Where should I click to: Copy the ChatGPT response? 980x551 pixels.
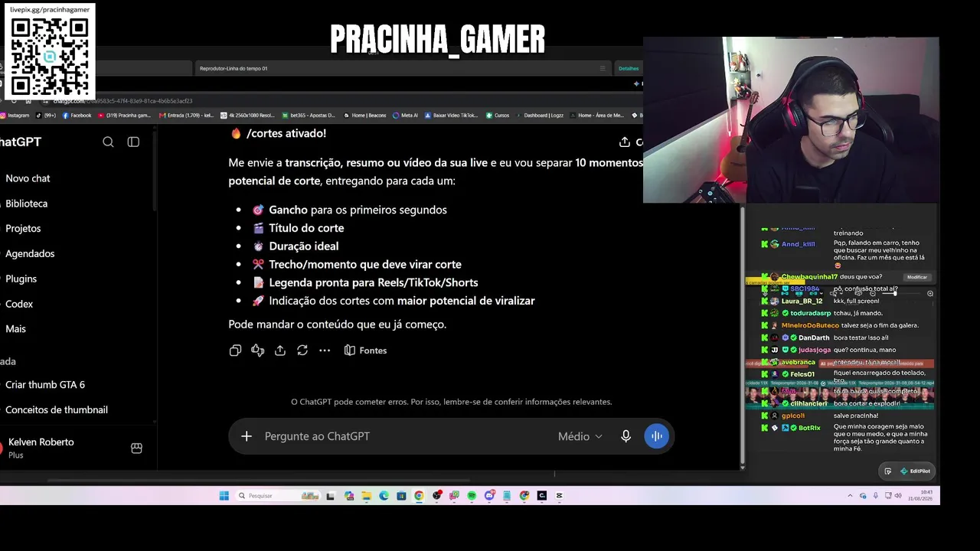coord(235,350)
